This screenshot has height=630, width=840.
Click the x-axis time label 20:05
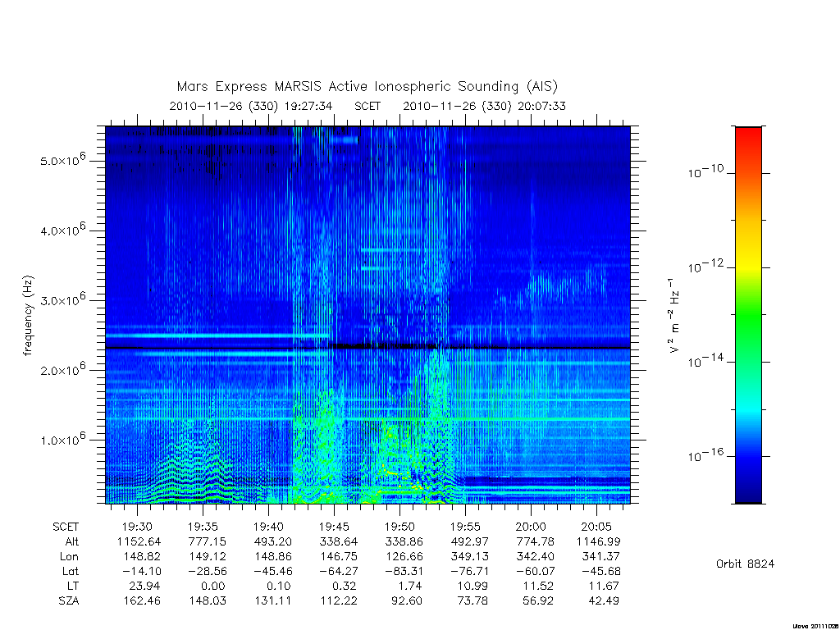[x=596, y=527]
